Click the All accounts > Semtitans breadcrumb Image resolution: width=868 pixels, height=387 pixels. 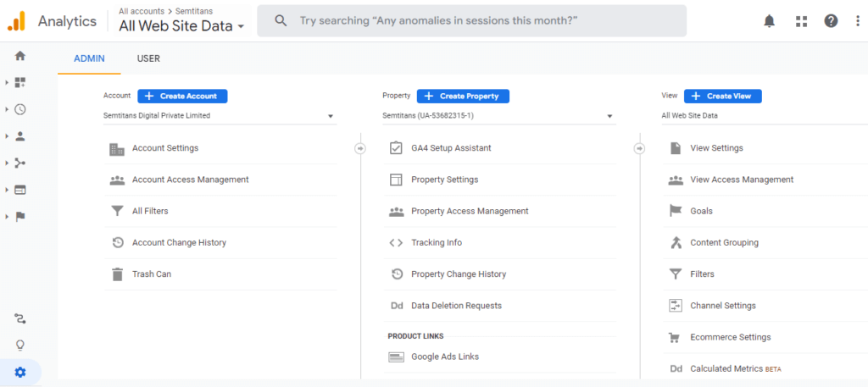(165, 11)
